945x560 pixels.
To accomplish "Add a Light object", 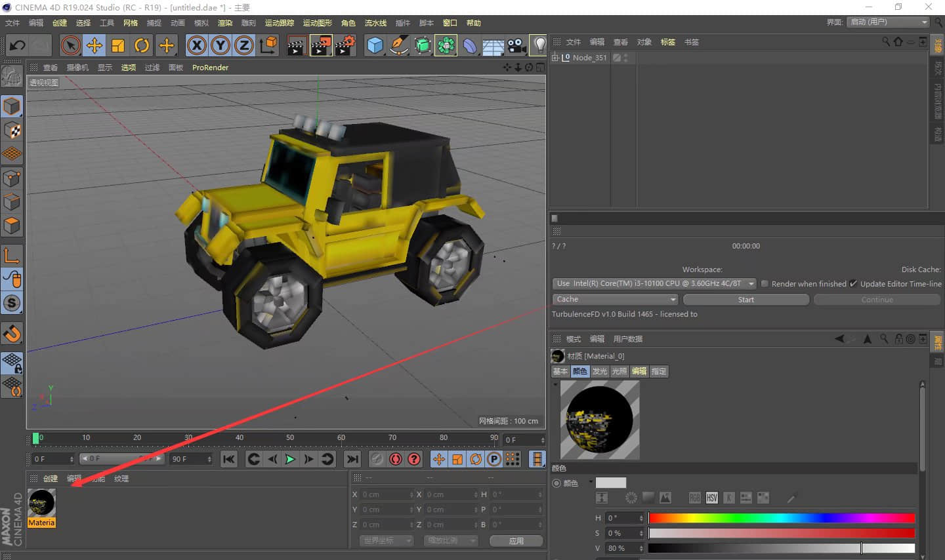I will tap(539, 45).
